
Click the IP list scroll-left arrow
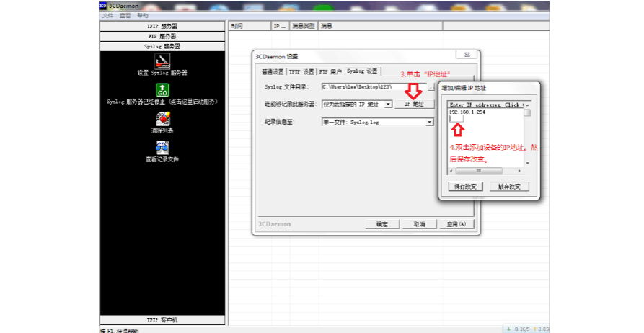tap(451, 171)
